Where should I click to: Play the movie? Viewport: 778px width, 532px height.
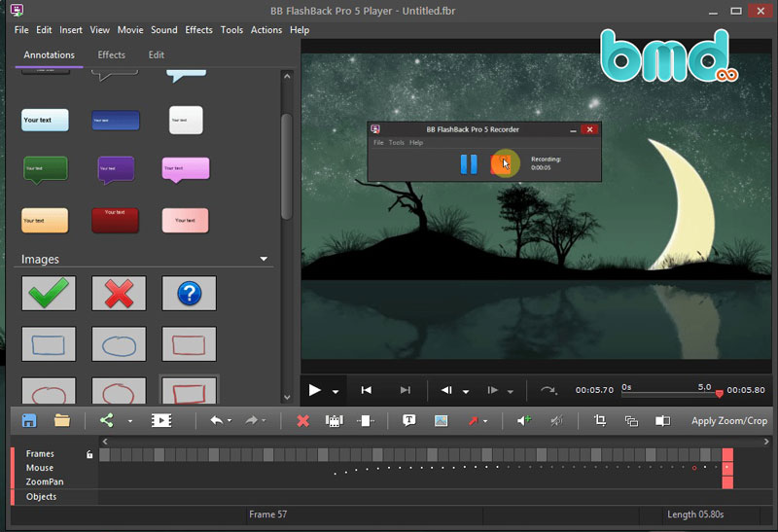pyautogui.click(x=314, y=390)
